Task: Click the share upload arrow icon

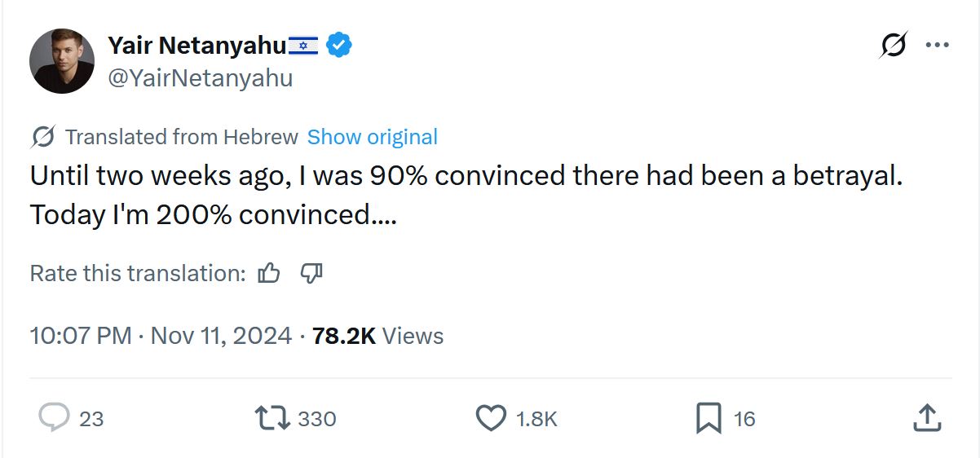Action: coord(926,418)
